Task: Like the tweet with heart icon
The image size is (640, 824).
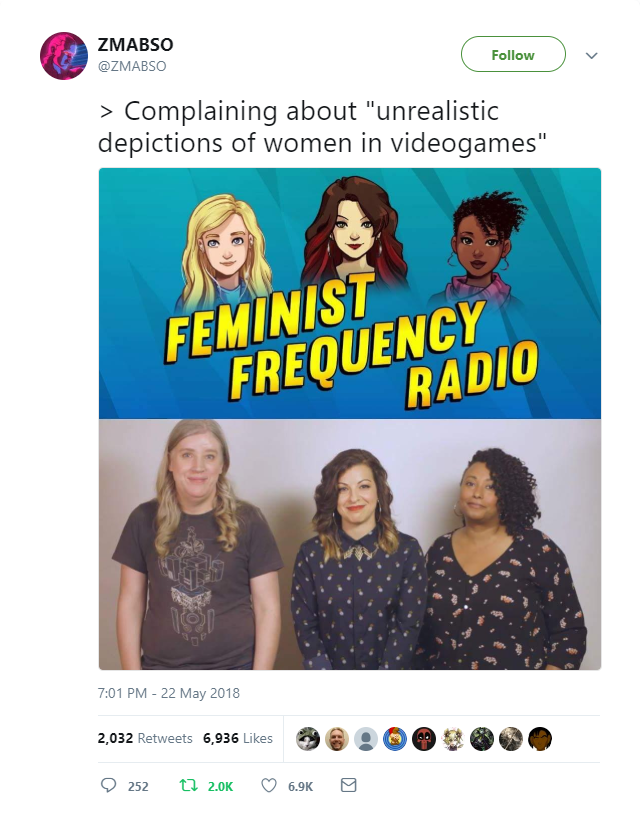Action: pos(269,786)
